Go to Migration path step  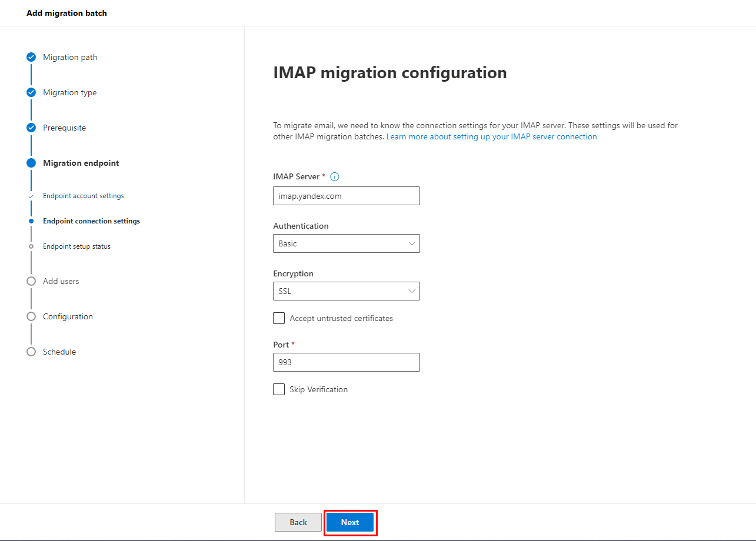tap(70, 57)
